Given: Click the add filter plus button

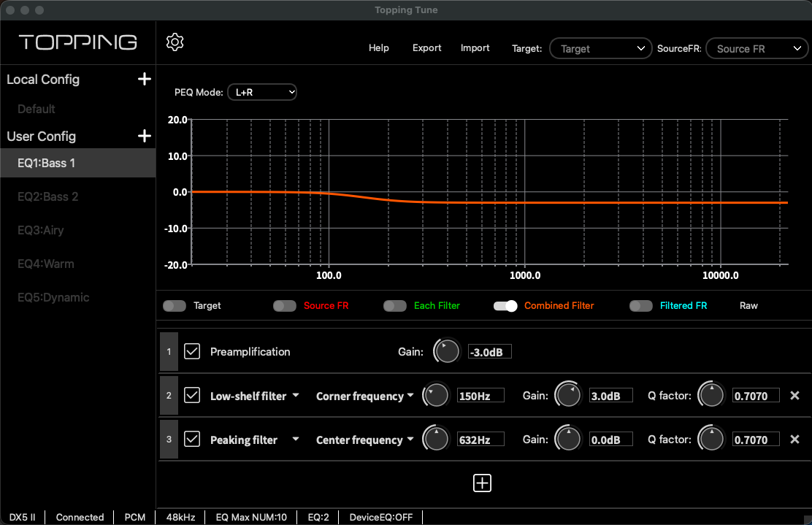Looking at the screenshot, I should tap(482, 483).
